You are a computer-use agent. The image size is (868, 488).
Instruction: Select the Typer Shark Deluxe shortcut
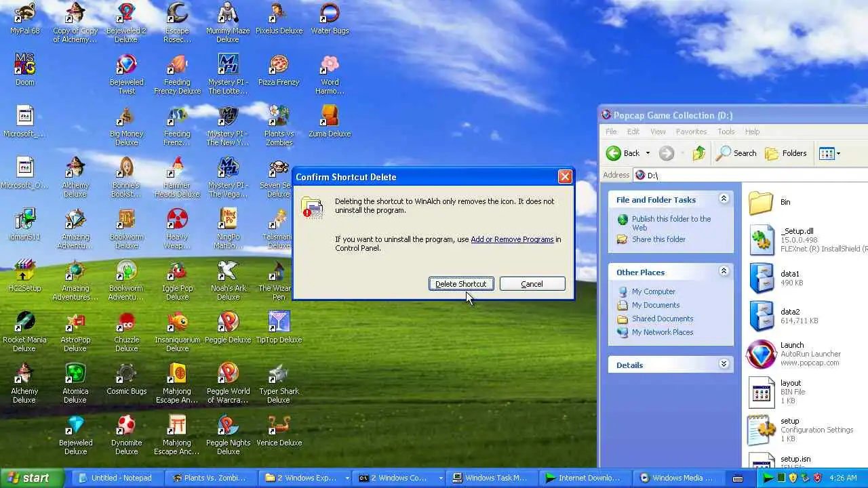[x=279, y=384]
